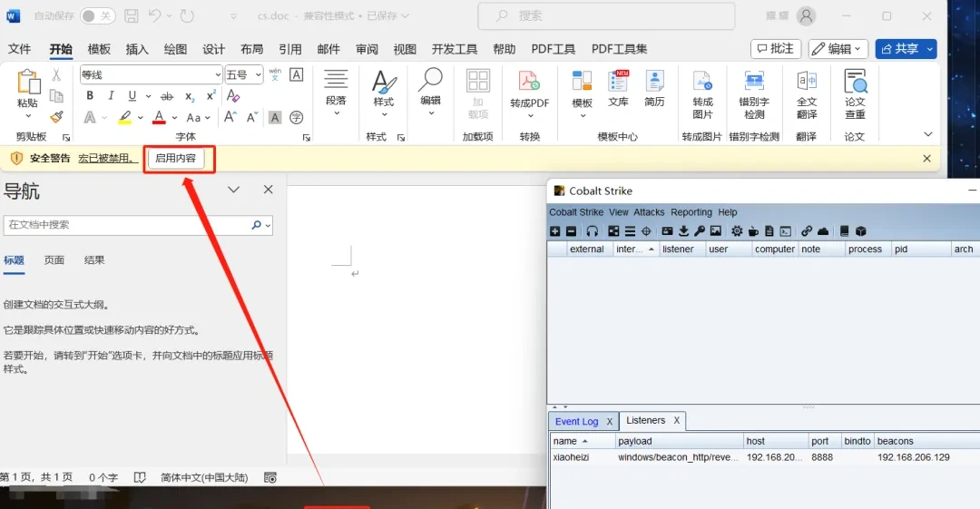The width and height of the screenshot is (980, 509).
Task: Open the Developer (开发工具) ribbon tab
Action: coord(455,49)
